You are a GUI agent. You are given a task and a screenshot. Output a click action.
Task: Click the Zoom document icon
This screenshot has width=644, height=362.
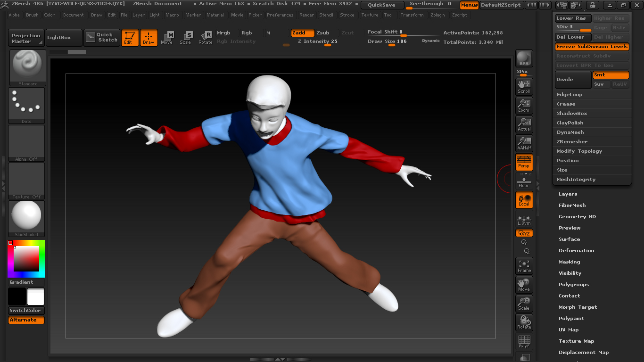[524, 105]
